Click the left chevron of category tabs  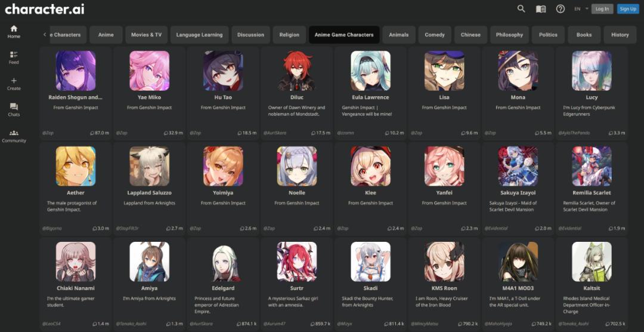[x=44, y=35]
